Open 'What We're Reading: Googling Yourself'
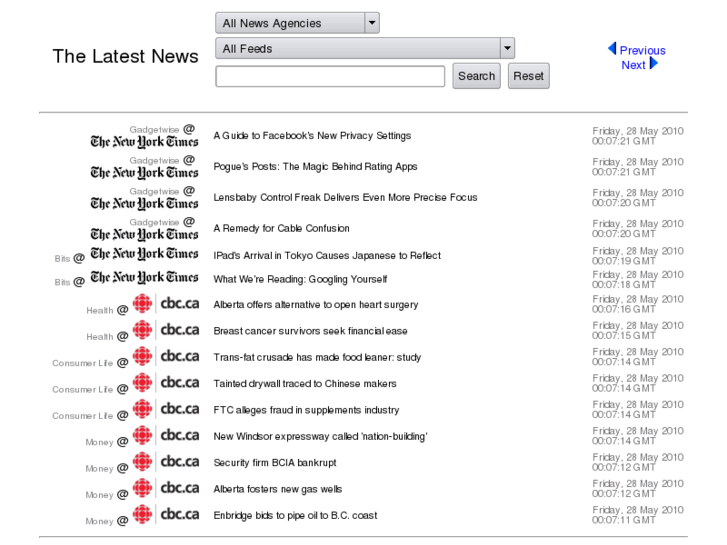This screenshot has height=545, width=727. [300, 279]
